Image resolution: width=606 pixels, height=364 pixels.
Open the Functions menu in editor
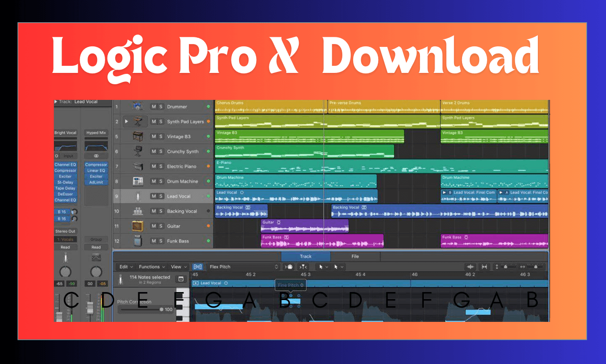[152, 267]
